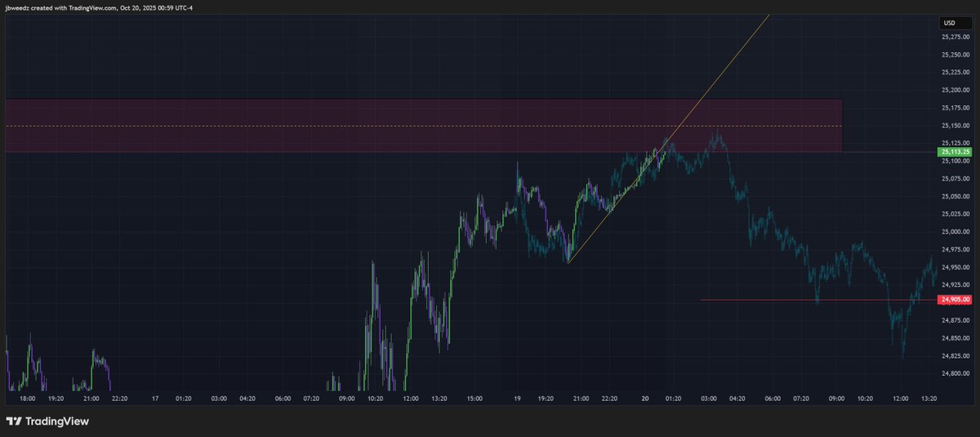Viewport: 980px width, 437px height.
Task: Click the 25,275.00 price axis label
Action: 955,37
